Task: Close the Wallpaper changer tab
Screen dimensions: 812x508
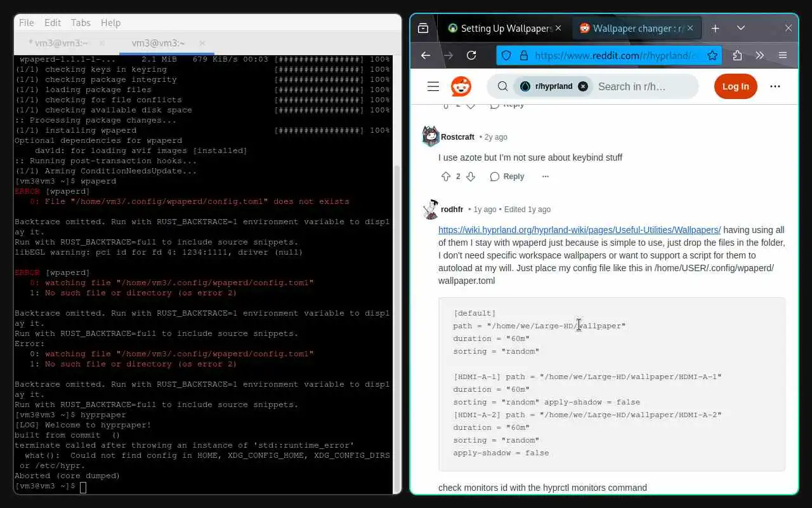Action: 690,28
